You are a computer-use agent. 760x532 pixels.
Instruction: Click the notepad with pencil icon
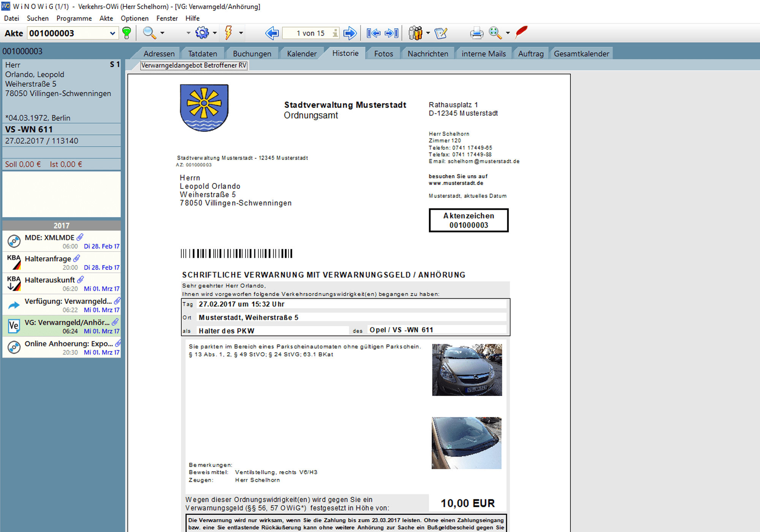click(441, 33)
